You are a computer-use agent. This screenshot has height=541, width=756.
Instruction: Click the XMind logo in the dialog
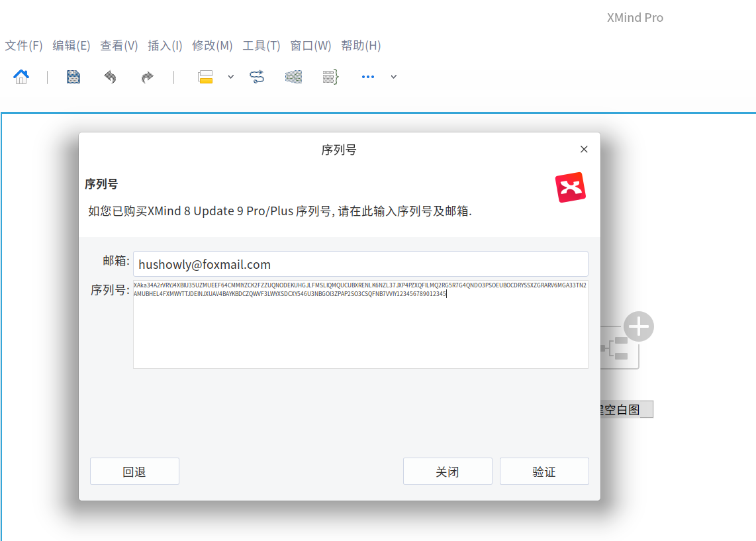[571, 187]
